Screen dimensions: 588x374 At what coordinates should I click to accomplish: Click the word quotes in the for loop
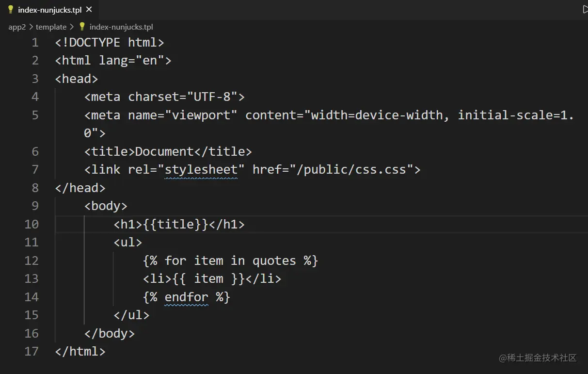[274, 261]
